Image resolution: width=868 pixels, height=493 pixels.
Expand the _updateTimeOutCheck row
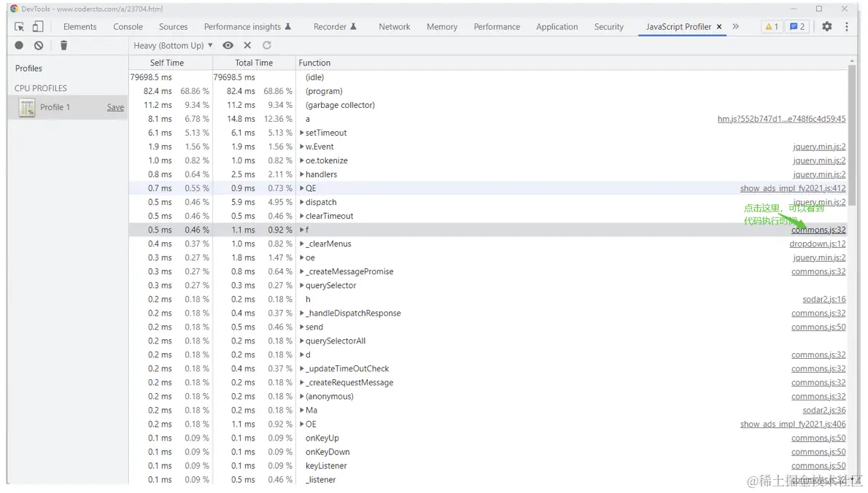point(302,368)
